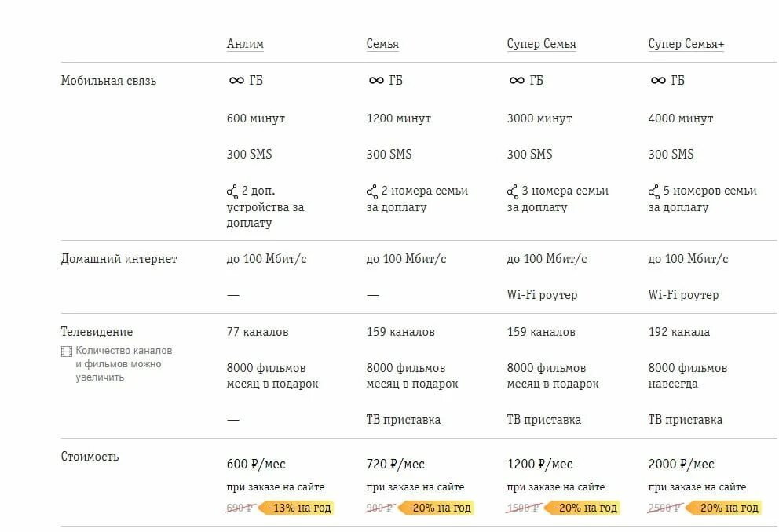Click the share icon in Супер Семья column
Image resolution: width=779 pixels, height=532 pixels.
pyautogui.click(x=513, y=191)
